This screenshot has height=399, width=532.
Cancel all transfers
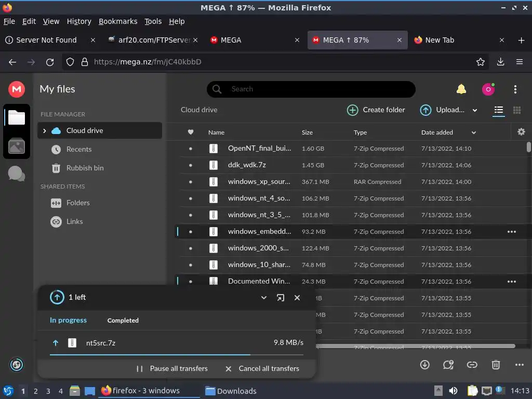coord(262,368)
